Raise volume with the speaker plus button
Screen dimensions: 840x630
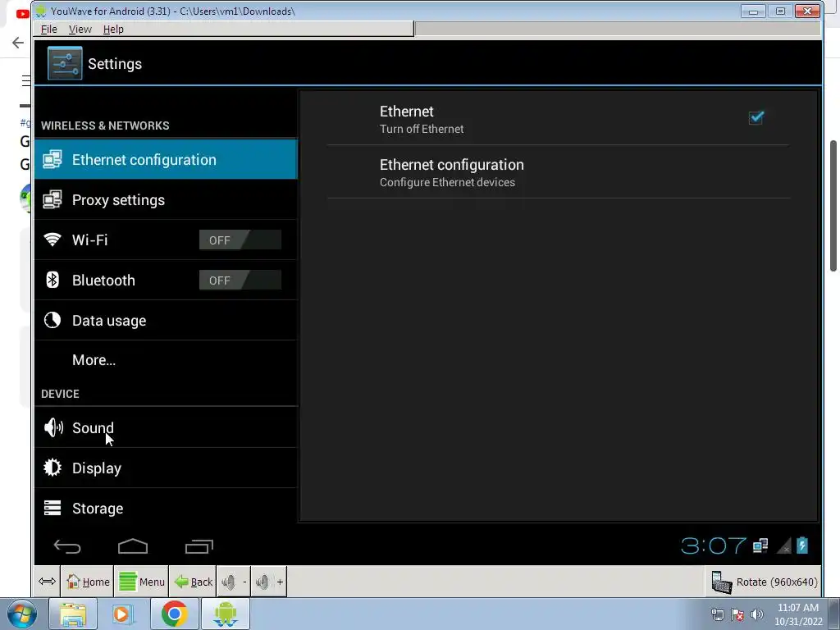point(269,582)
